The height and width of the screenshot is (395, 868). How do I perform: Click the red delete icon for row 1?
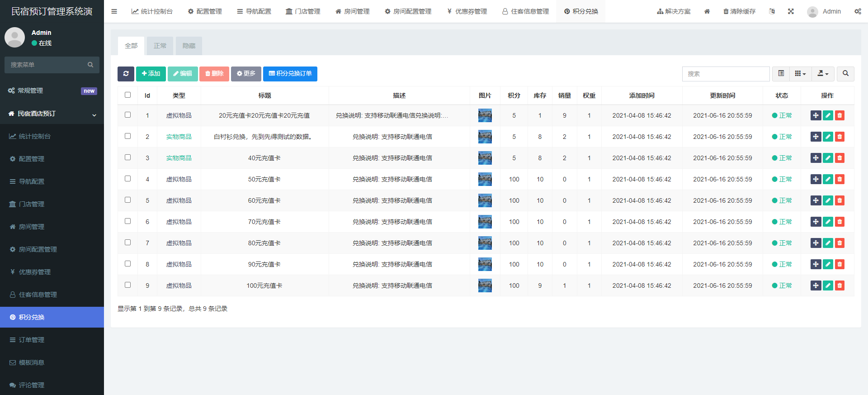coord(840,115)
